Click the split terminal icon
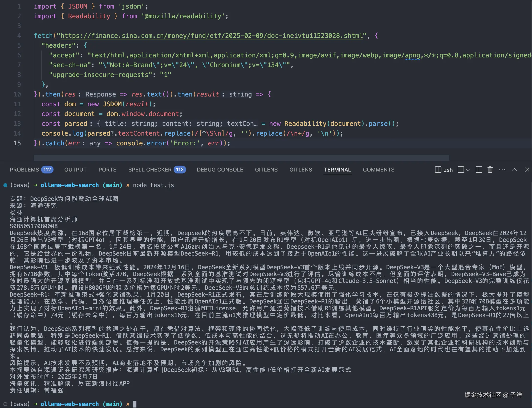The image size is (532, 408). pos(479,170)
